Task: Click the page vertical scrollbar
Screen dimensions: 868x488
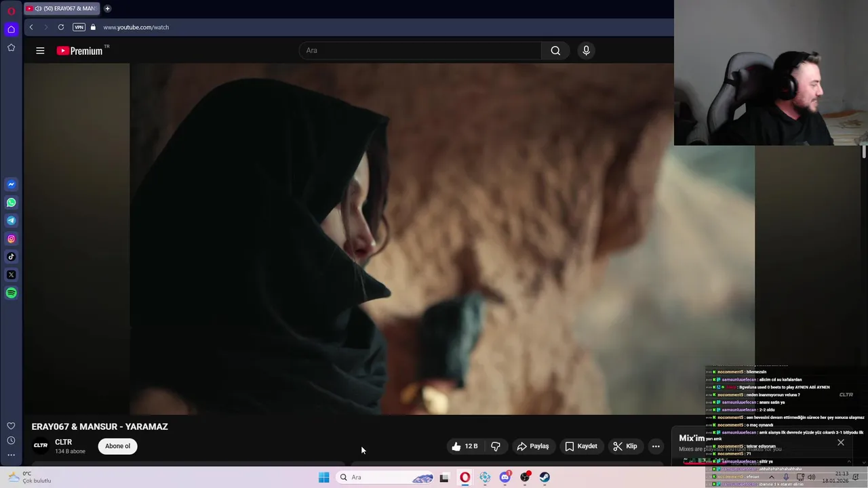Action: tap(864, 152)
